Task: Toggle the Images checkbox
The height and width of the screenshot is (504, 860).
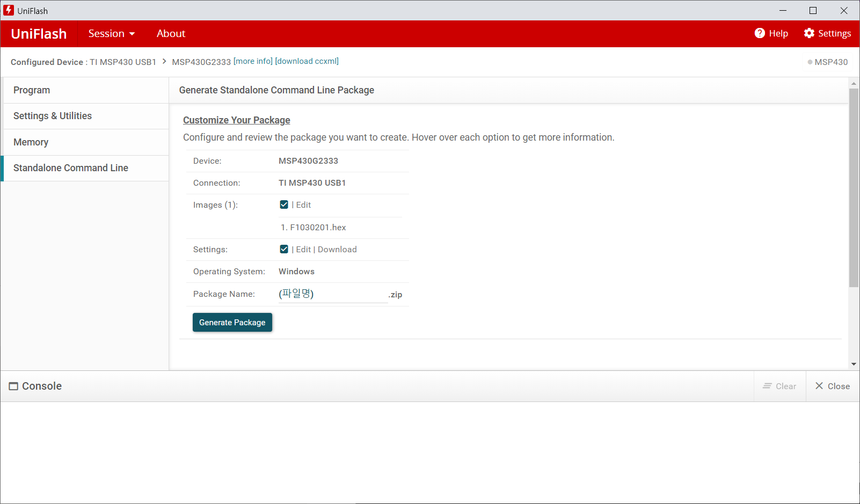Action: pos(284,204)
